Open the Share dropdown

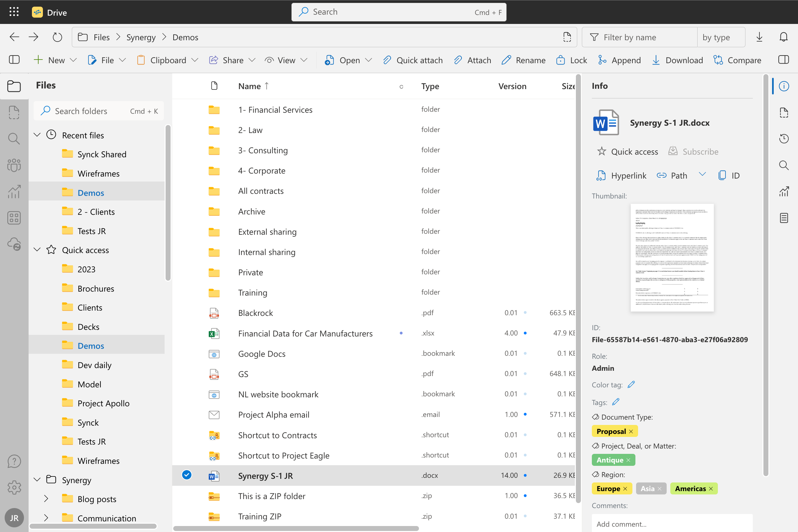(252, 60)
